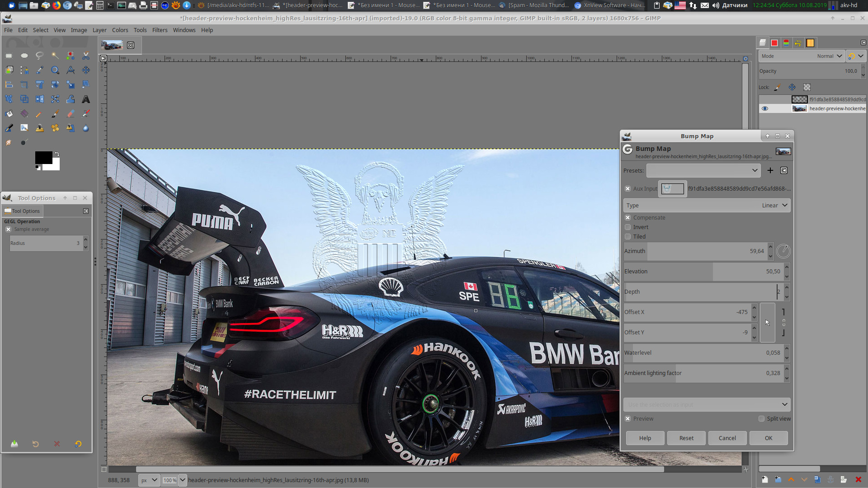Choose the Crop tool
This screenshot has width=868, height=488.
(x=24, y=85)
